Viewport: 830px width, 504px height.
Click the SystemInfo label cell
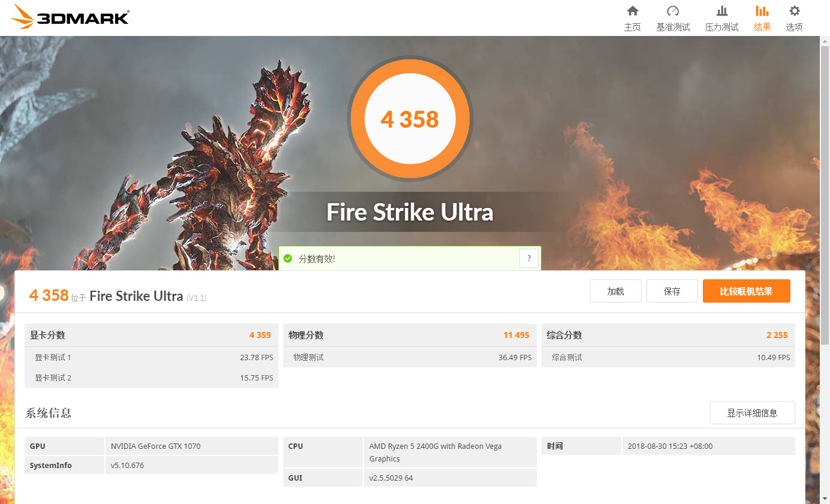point(64,465)
